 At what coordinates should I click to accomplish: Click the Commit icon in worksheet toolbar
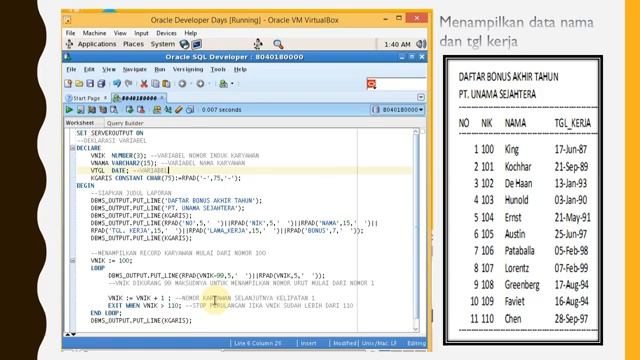click(129, 109)
